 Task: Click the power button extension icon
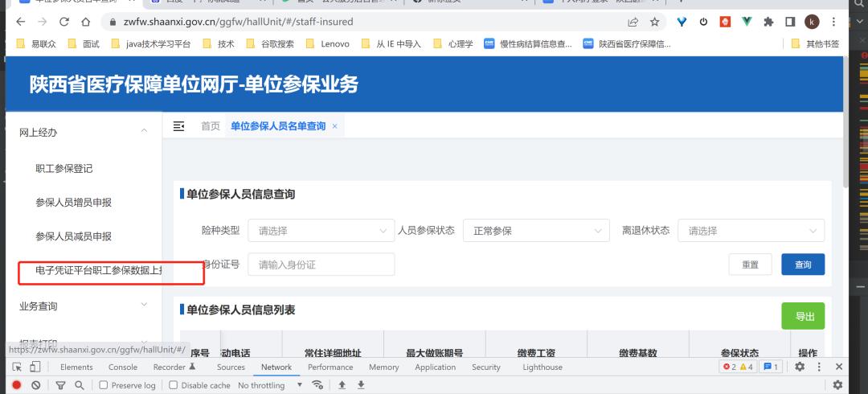(703, 23)
